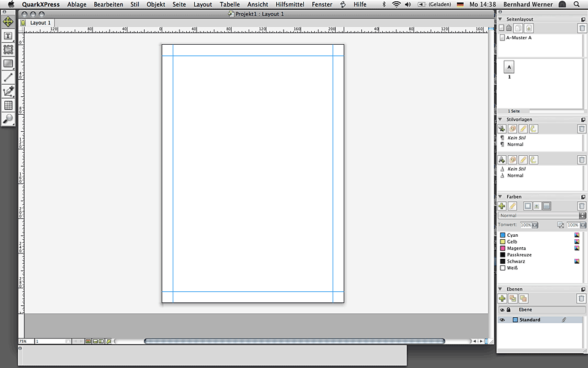Toggle the lock icon in Ebene header
The height and width of the screenshot is (368, 588).
[x=509, y=310]
